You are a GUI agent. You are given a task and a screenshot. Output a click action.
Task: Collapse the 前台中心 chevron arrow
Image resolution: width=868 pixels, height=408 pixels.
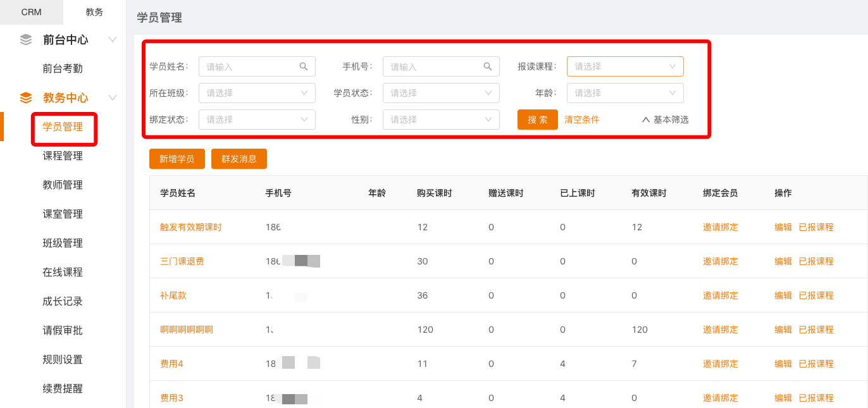point(113,40)
